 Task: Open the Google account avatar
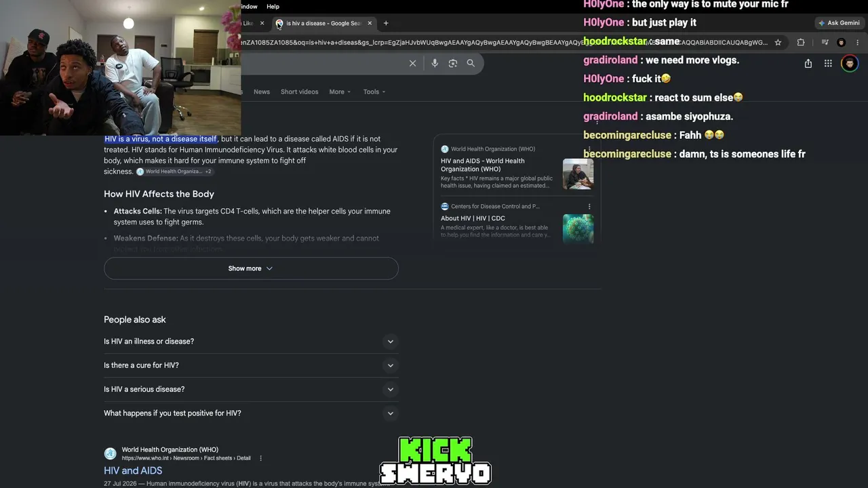click(849, 63)
